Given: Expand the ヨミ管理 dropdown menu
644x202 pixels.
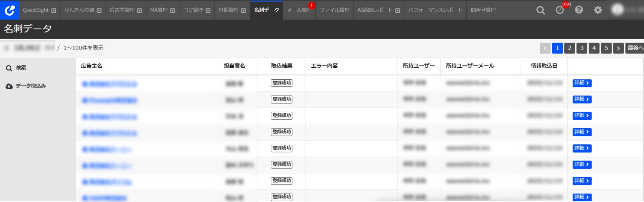Looking at the screenshot, I should pyautogui.click(x=208, y=11).
